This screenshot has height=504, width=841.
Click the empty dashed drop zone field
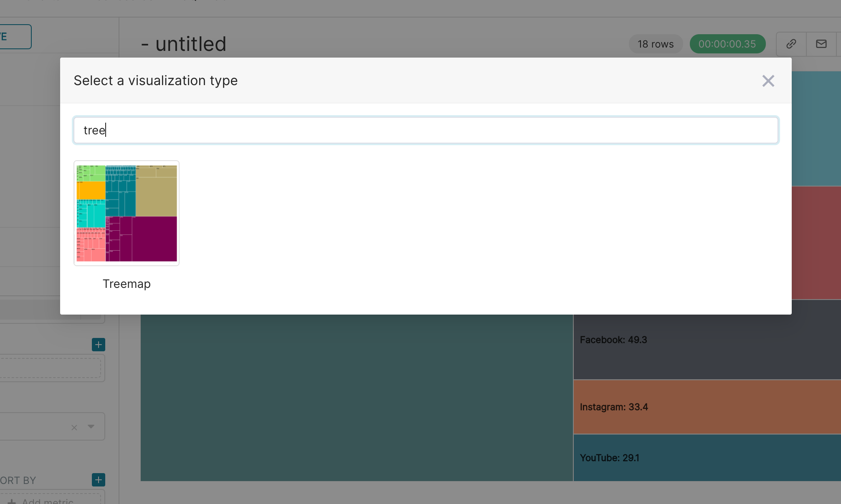(50, 368)
